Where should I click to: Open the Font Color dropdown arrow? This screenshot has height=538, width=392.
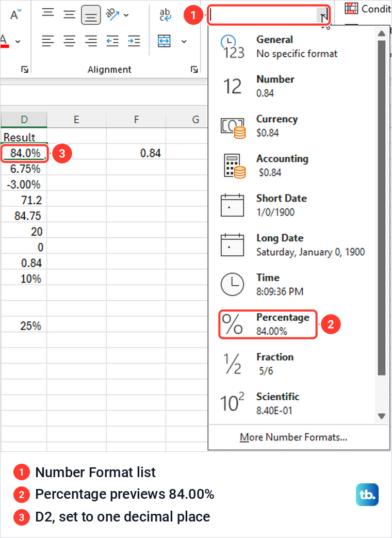pos(18,41)
